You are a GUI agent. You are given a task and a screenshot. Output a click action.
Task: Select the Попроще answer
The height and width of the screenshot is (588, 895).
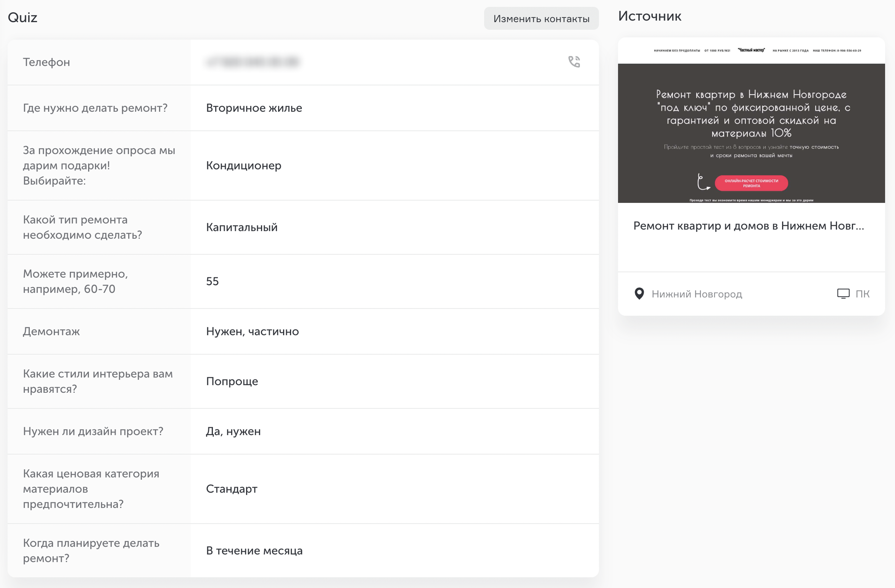tap(232, 381)
